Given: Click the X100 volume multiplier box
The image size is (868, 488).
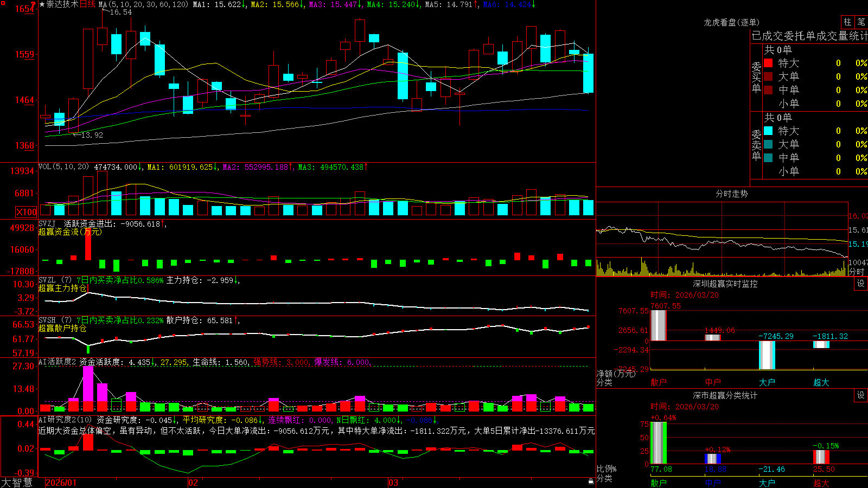Looking at the screenshot, I should [27, 212].
